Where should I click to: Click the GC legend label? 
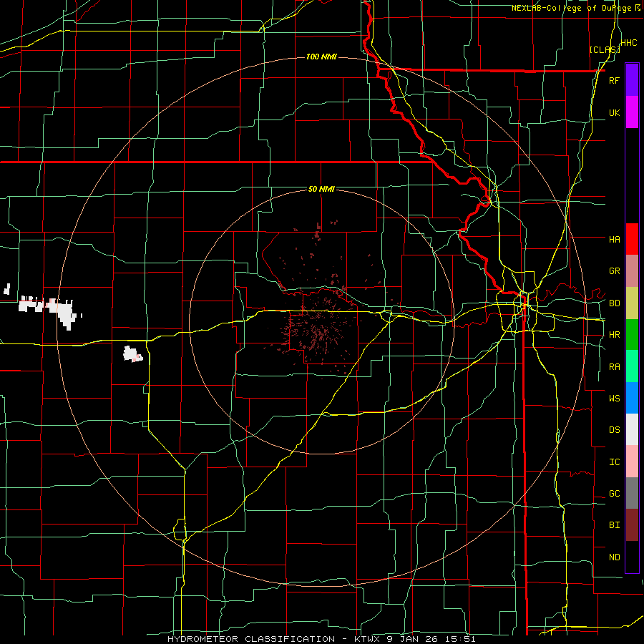tap(614, 493)
